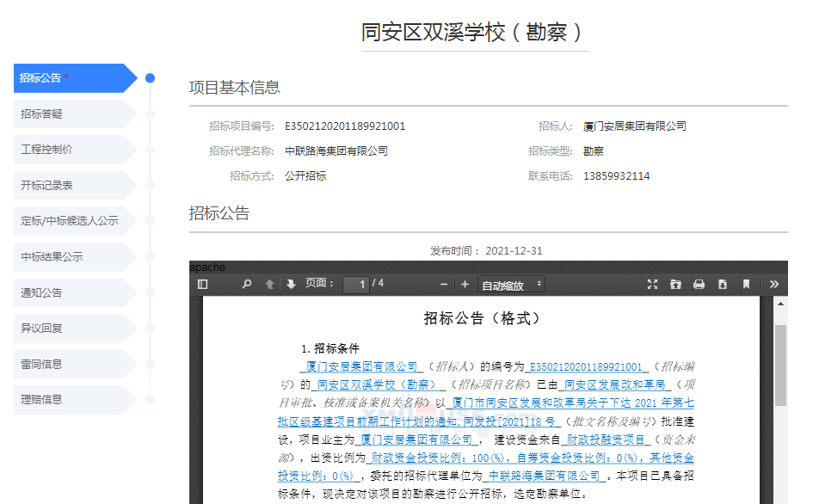Screen dimensions: 813x504
Task: Zoom out of the PDF document
Action: click(444, 285)
